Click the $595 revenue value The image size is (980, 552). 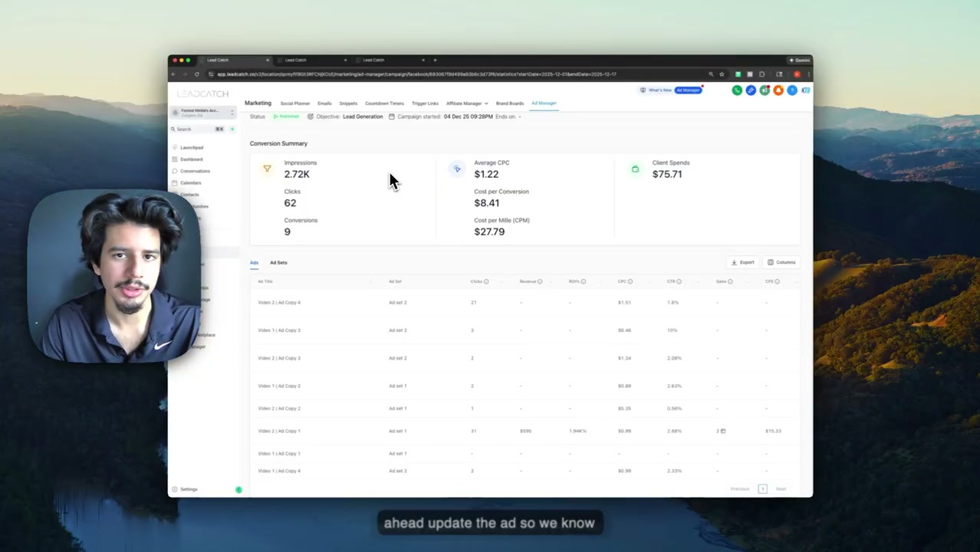coord(525,431)
